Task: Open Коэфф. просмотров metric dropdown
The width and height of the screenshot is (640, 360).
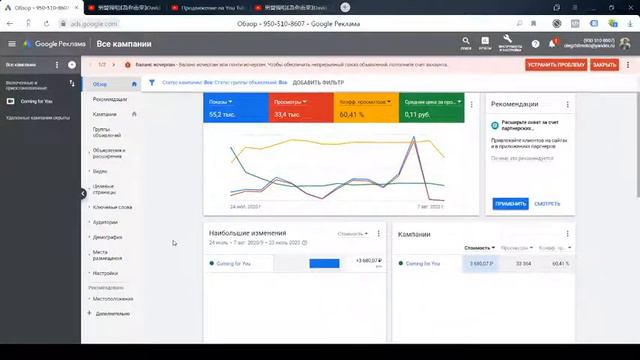Action: (x=365, y=102)
